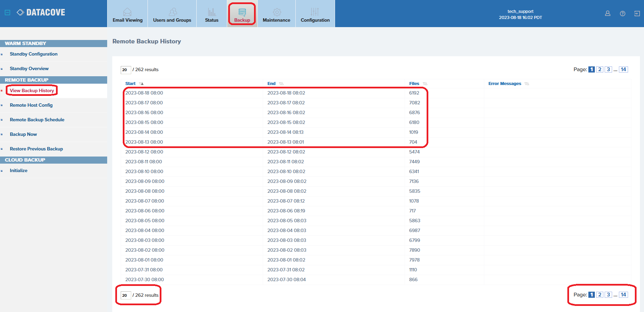Select Restore Previous Backup
The height and width of the screenshot is (312, 644).
click(x=36, y=149)
